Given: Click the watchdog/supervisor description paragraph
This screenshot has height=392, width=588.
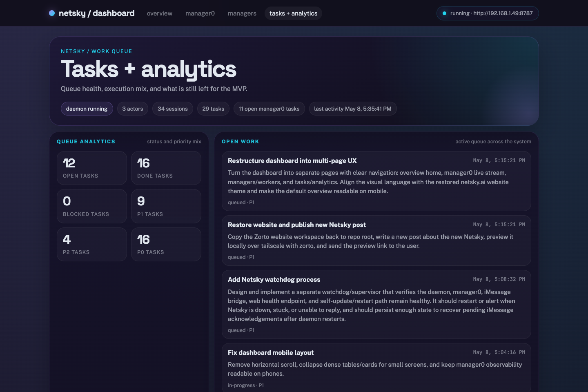Looking at the screenshot, I should 372,305.
